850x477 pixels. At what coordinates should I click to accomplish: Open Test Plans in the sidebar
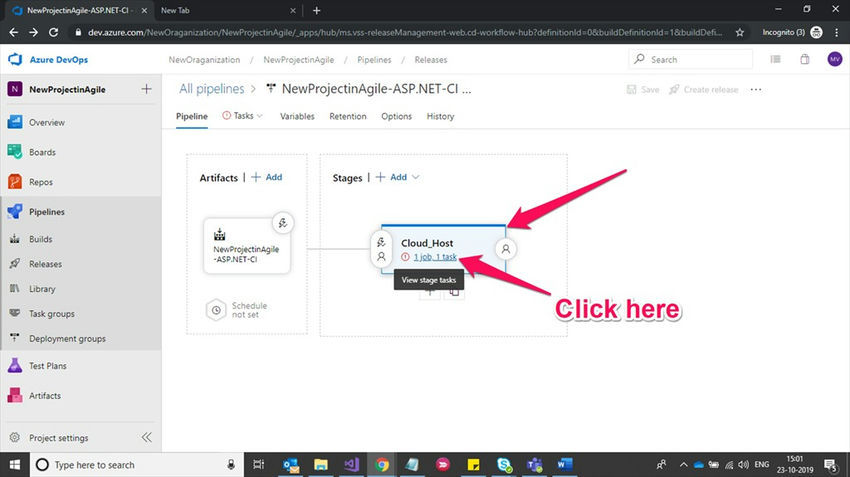click(x=48, y=366)
